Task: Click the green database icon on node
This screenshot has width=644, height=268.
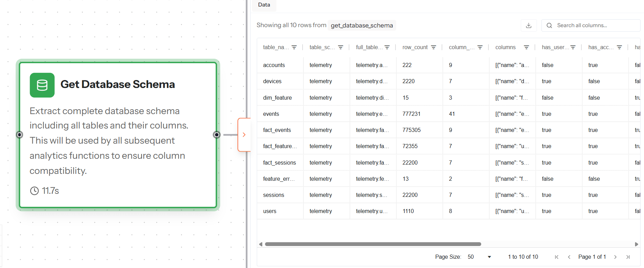Action: click(x=42, y=85)
